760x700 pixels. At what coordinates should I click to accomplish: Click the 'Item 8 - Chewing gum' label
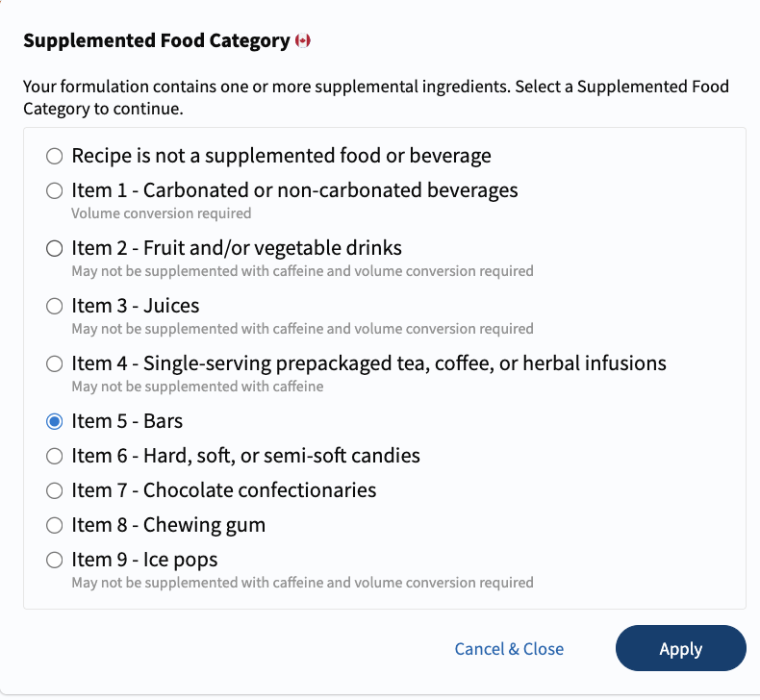coord(168,525)
